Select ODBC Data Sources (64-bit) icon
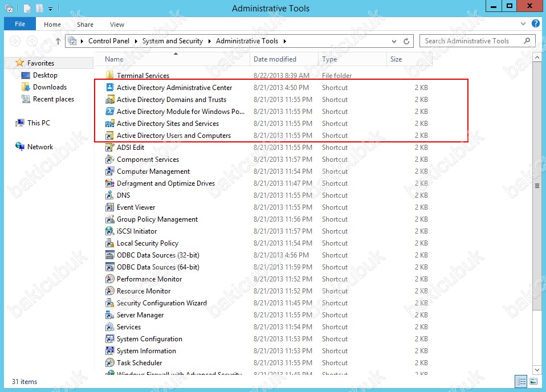 tap(109, 267)
